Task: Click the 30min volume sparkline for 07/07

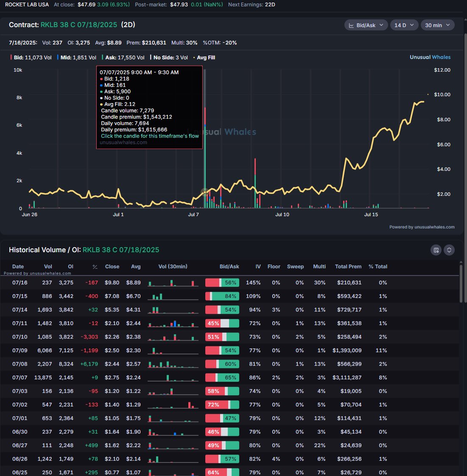Action: (x=173, y=378)
